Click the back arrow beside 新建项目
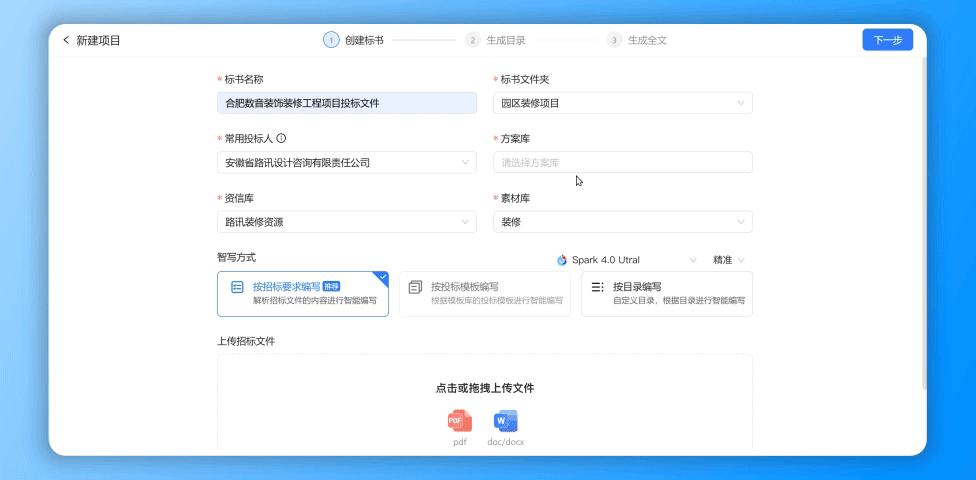 (x=66, y=40)
